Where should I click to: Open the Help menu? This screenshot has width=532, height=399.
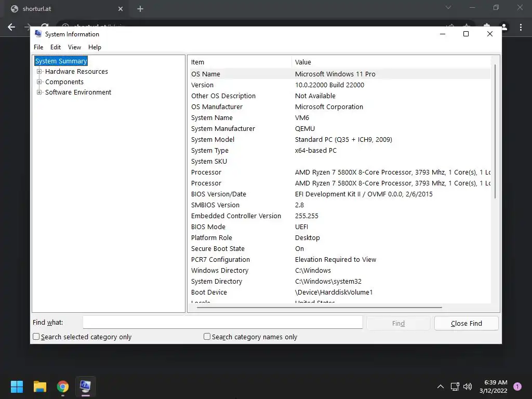click(x=95, y=47)
